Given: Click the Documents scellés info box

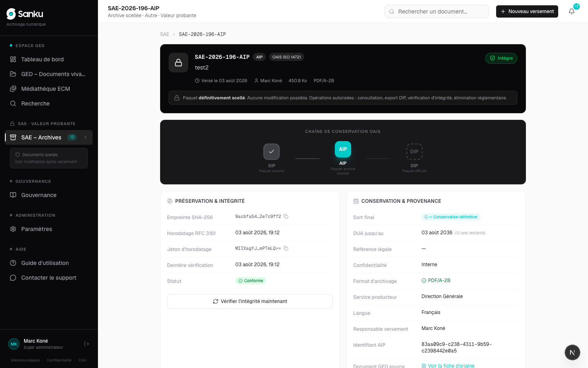Looking at the screenshot, I should point(49,158).
